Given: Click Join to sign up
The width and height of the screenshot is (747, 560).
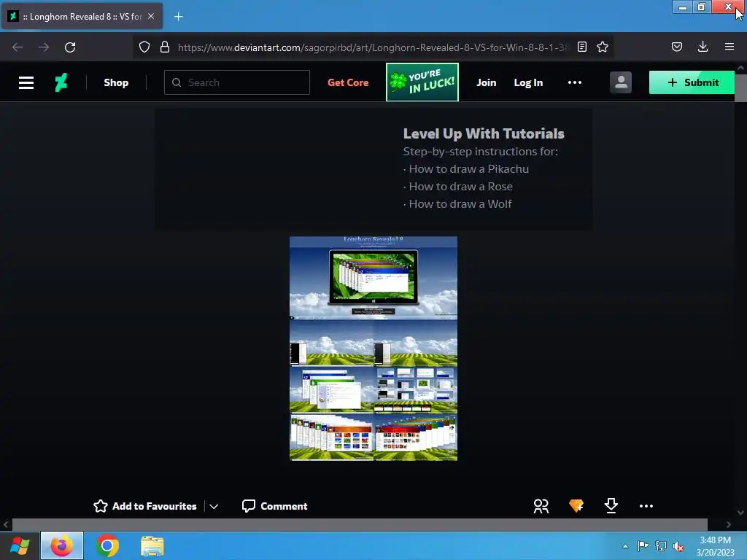Looking at the screenshot, I should (x=486, y=82).
